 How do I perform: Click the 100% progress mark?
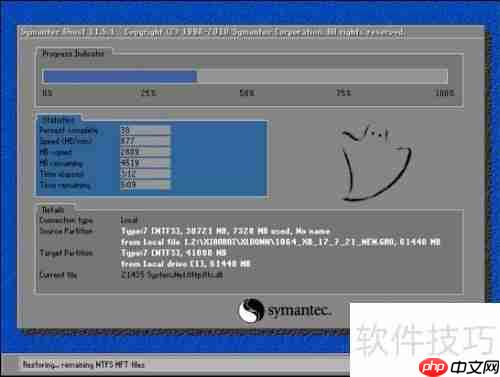pyautogui.click(x=445, y=92)
